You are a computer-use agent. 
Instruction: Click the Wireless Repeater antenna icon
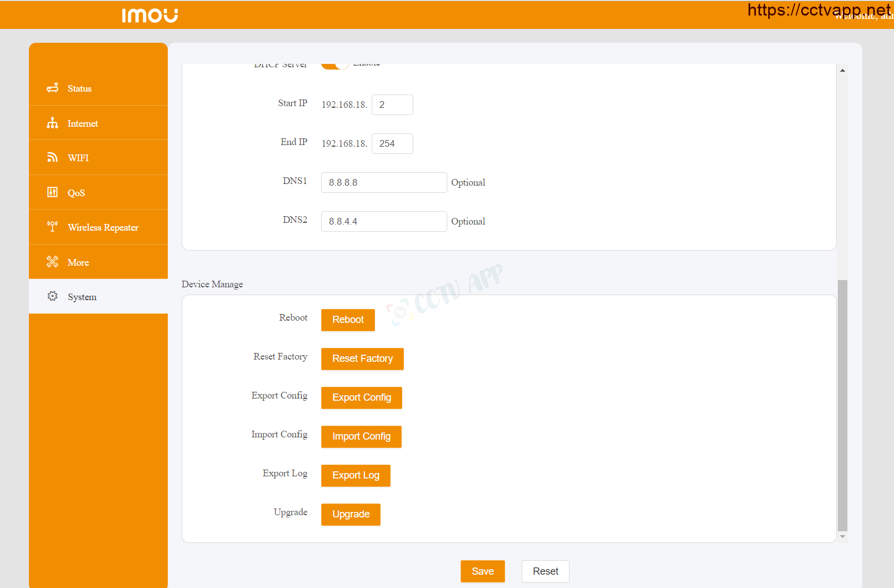click(52, 227)
